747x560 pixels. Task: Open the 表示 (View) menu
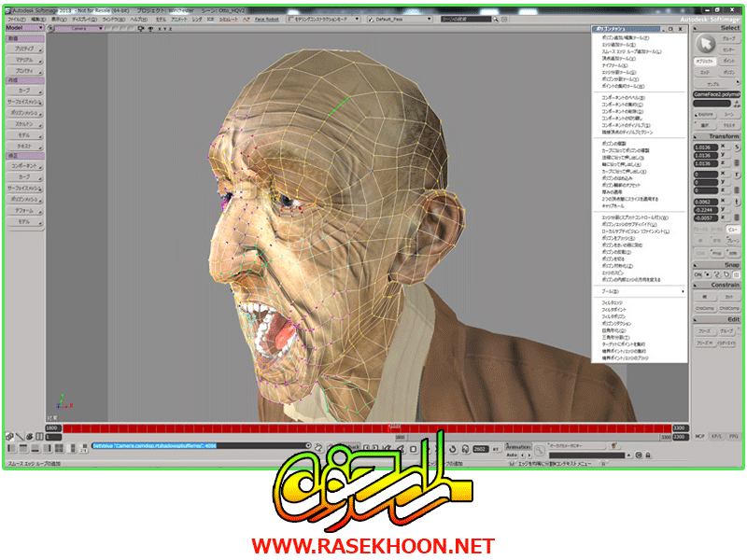59,20
